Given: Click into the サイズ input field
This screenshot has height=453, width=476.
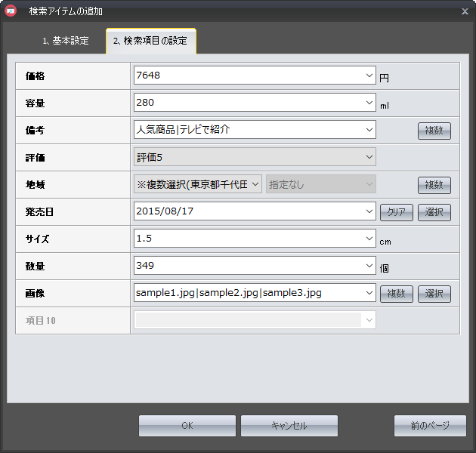Looking at the screenshot, I should 248,239.
